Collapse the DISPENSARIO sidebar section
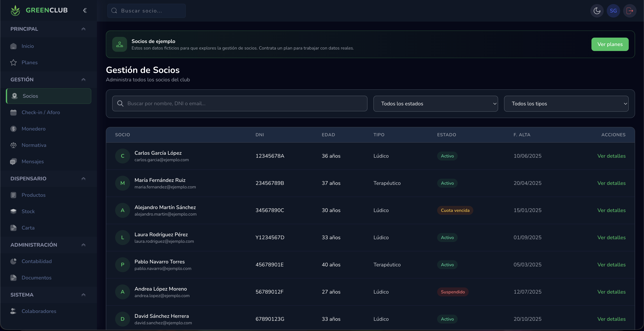The height and width of the screenshot is (331, 644). [83, 179]
